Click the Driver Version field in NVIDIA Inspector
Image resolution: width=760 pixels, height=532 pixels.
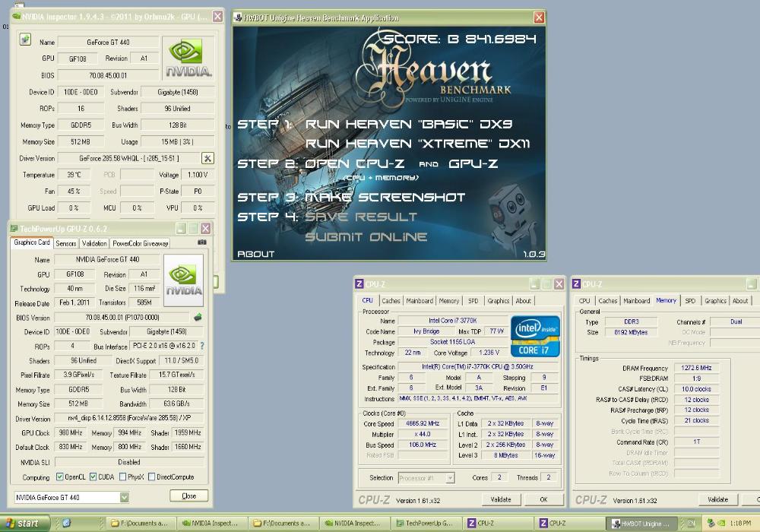click(128, 158)
